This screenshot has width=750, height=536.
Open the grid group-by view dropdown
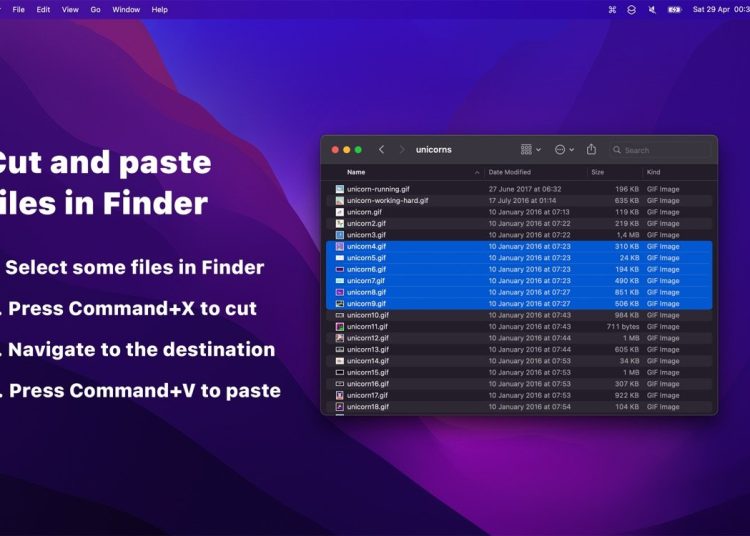(530, 150)
